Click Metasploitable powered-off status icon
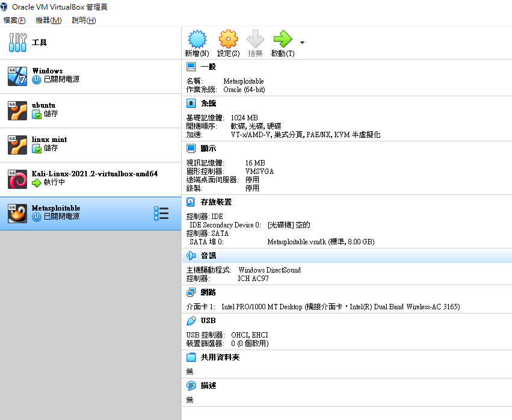The height and width of the screenshot is (420, 512). 36,217
